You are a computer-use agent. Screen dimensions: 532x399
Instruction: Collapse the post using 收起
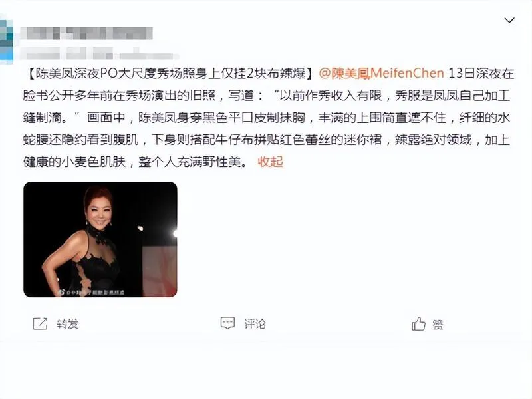pos(271,162)
